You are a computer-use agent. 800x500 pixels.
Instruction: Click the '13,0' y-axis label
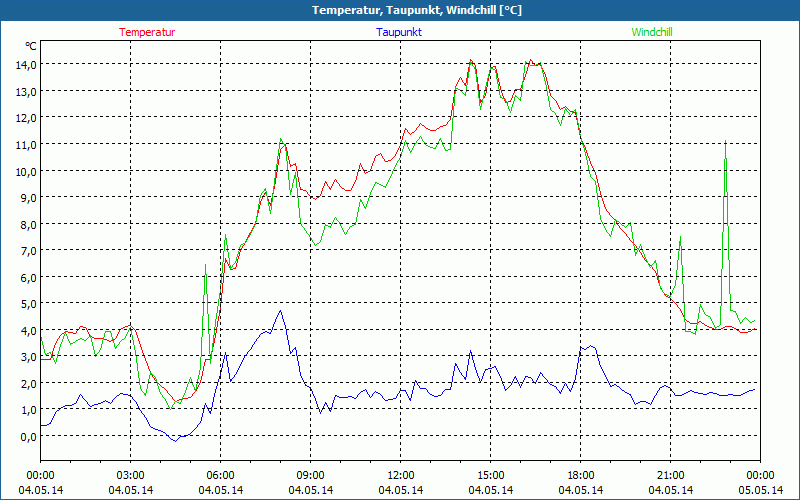pos(26,91)
